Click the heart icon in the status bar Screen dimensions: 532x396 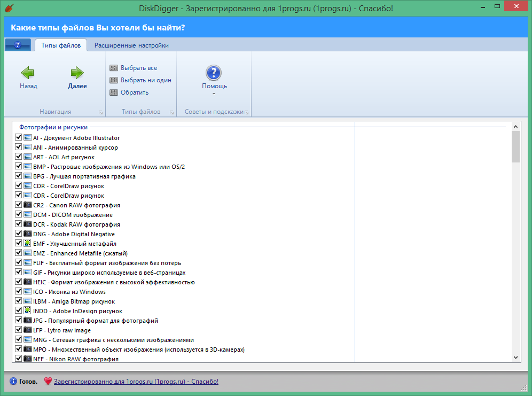[x=48, y=382]
